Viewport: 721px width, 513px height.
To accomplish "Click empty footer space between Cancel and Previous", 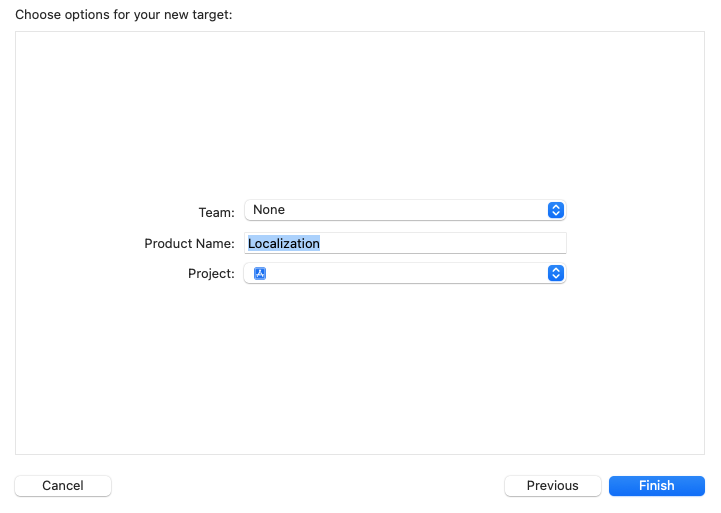I will coord(300,486).
